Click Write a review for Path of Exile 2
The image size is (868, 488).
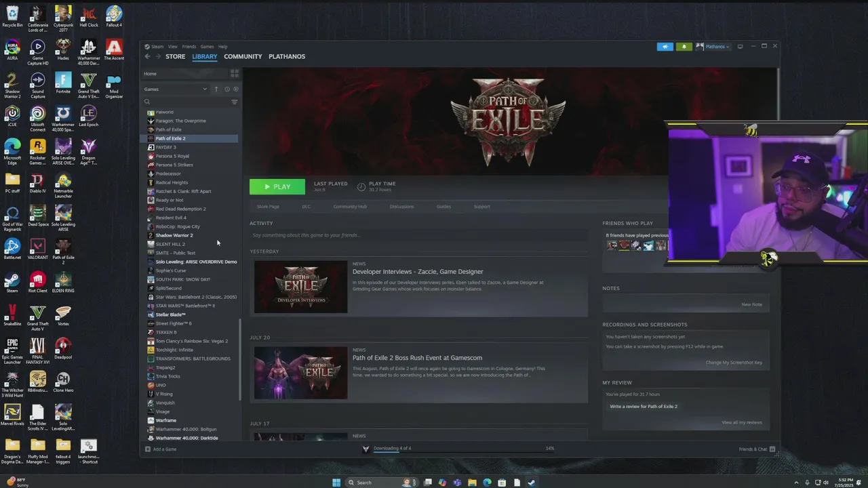(644, 407)
